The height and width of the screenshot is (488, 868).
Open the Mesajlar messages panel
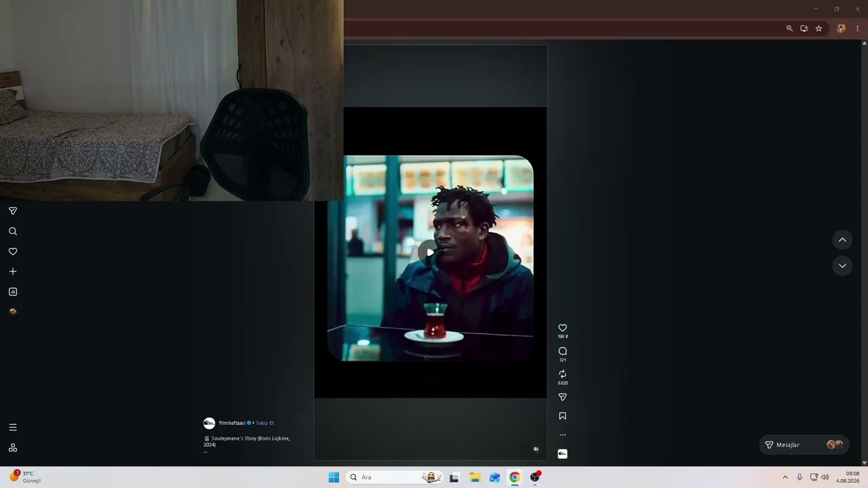click(804, 445)
